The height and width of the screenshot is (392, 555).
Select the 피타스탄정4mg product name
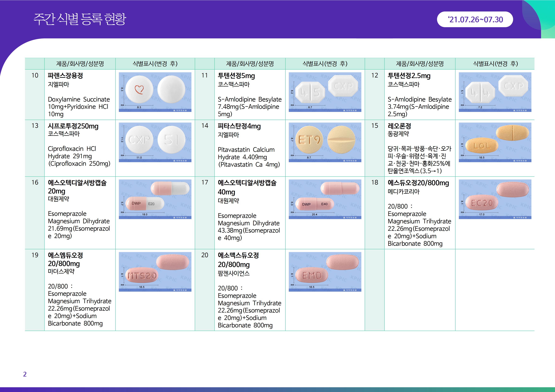239,126
